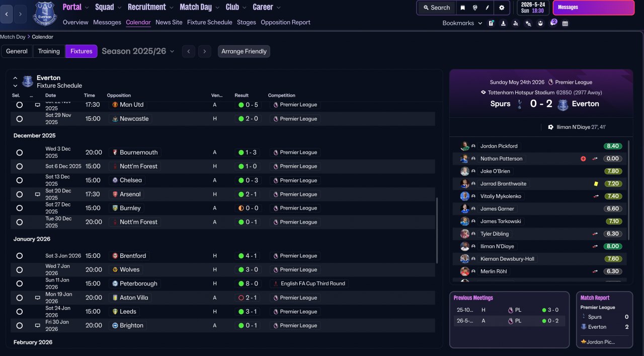
Task: Click the cone icon in bookmarks row
Action: point(503,23)
